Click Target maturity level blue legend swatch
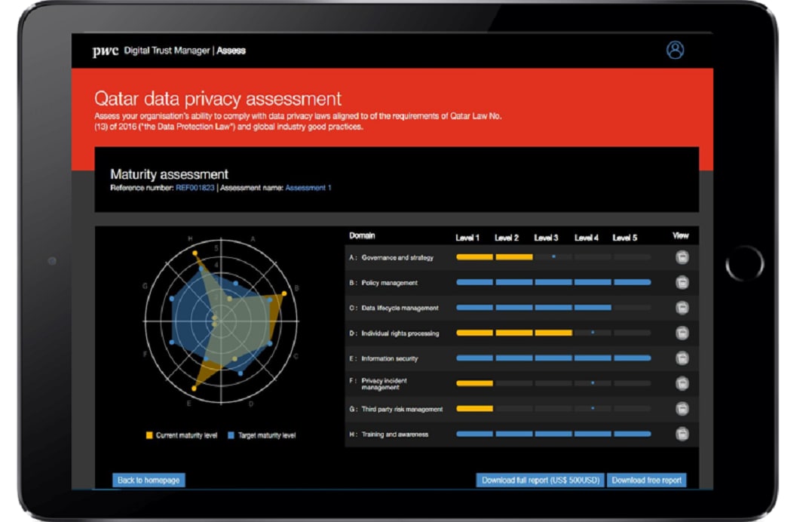 point(231,435)
